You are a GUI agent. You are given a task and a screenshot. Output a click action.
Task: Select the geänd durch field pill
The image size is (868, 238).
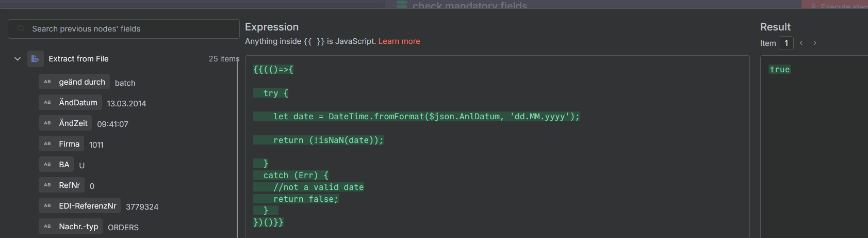coord(74,82)
